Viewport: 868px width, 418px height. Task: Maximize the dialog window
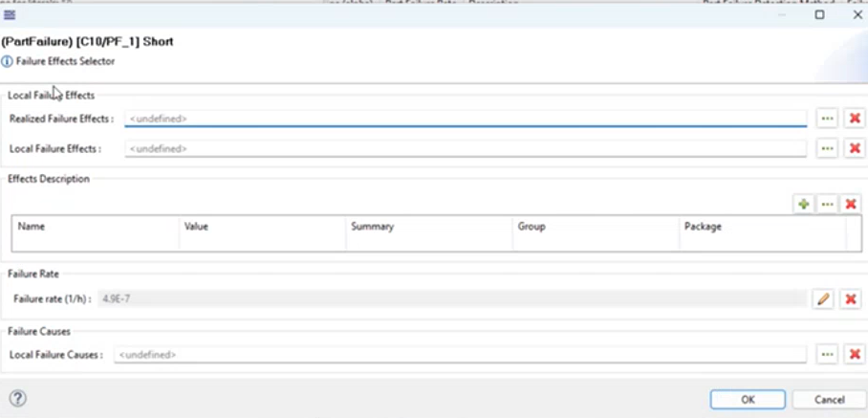(x=819, y=15)
